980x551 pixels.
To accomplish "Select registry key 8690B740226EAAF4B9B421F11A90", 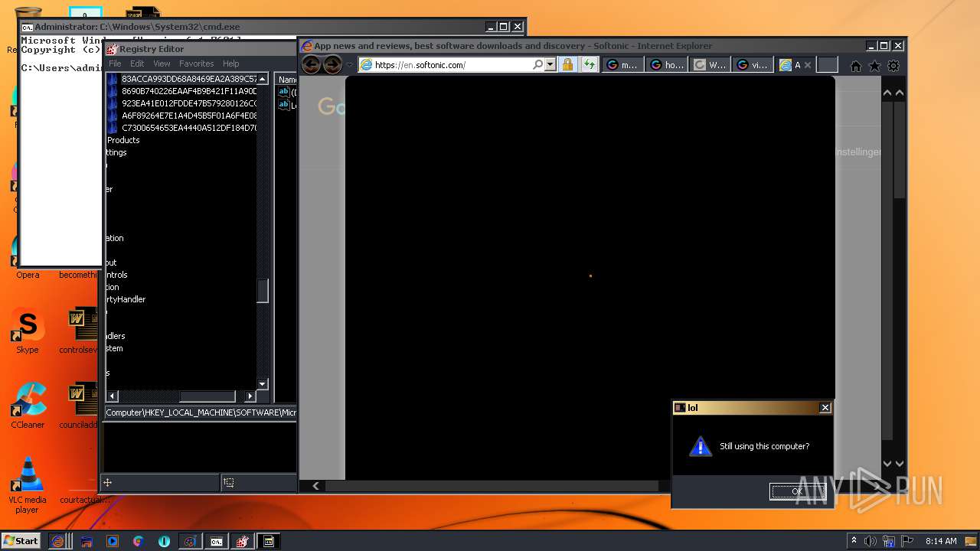I will pos(188,91).
